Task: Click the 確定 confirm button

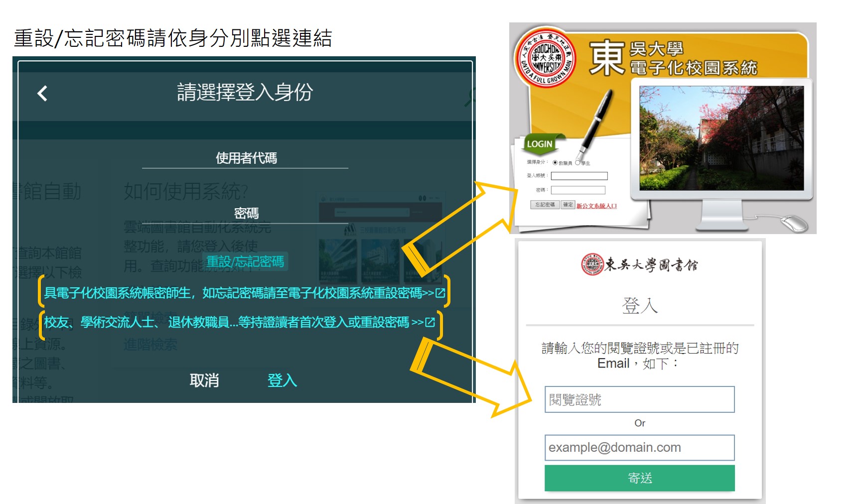Action: 568,204
